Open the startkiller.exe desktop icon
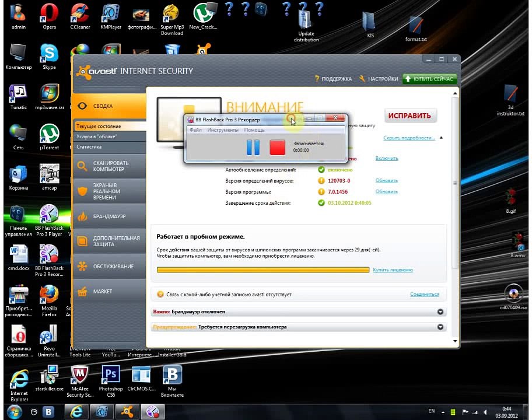The height and width of the screenshot is (420, 532). (49, 378)
